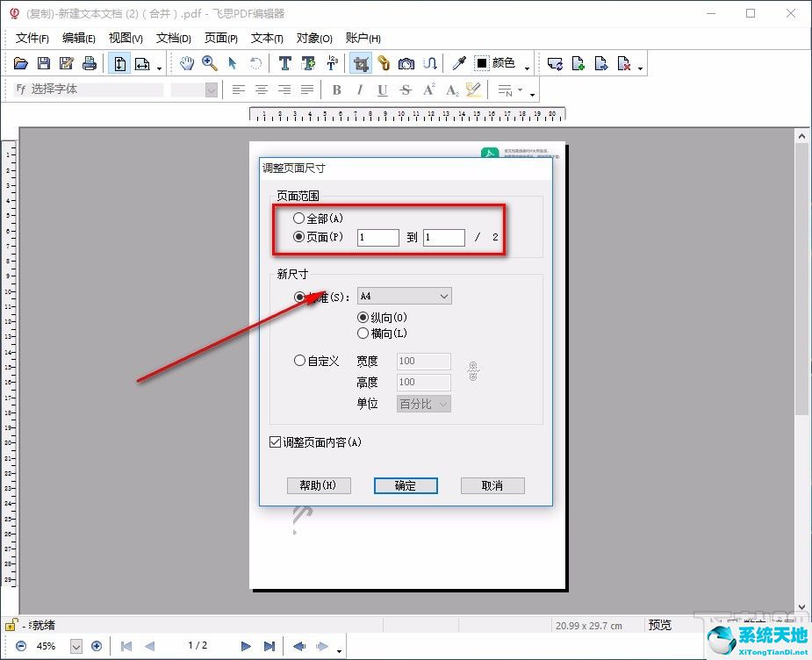Open the 颜色 color dropdown arrow
Image resolution: width=812 pixels, height=660 pixels.
(527, 66)
